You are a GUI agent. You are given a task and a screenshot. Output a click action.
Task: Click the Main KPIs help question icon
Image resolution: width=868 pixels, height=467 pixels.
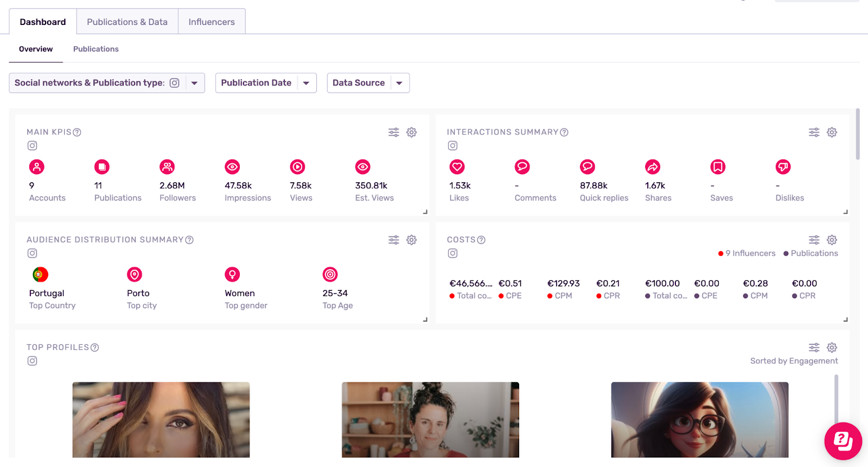point(77,132)
